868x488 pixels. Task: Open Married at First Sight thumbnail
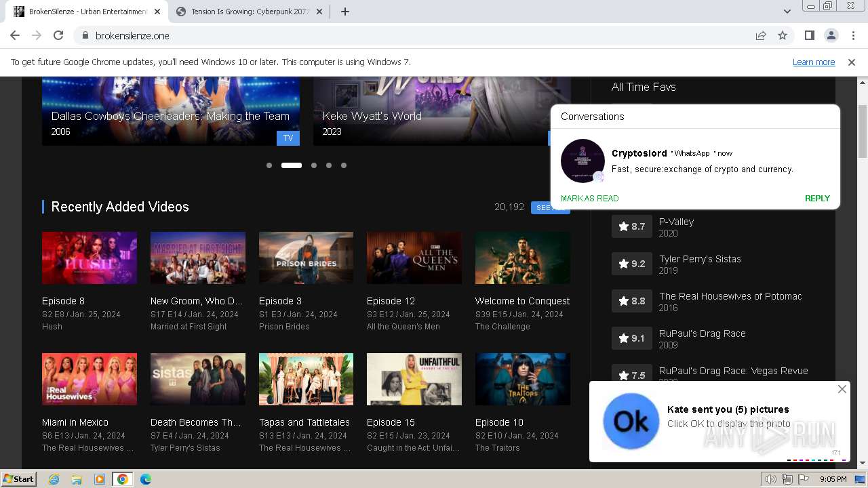(x=198, y=258)
